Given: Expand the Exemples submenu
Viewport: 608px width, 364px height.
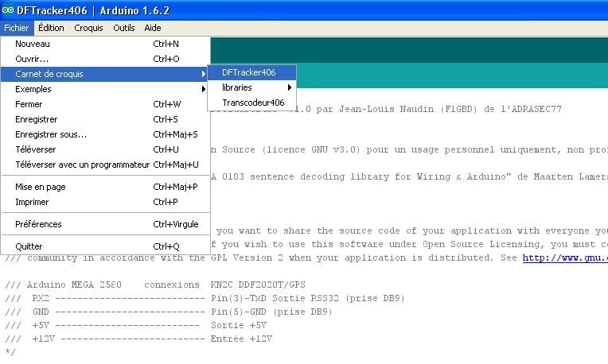Looking at the screenshot, I should [x=106, y=89].
